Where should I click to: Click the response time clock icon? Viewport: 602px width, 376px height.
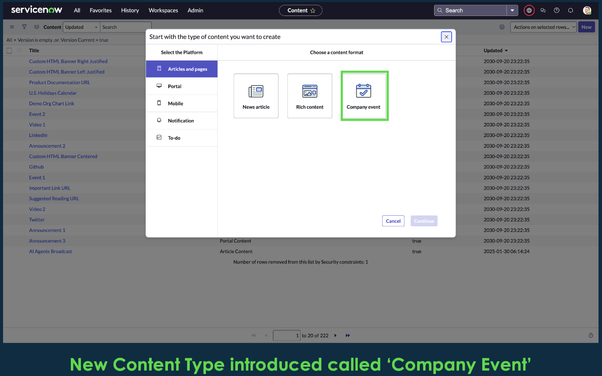point(590,335)
